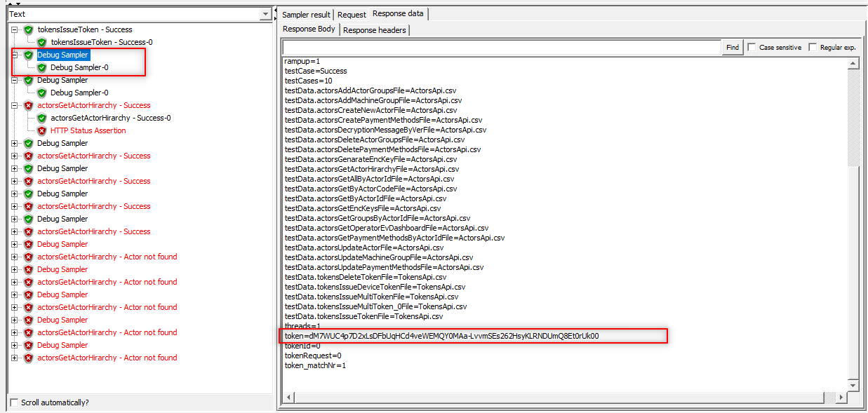Click line testData.tokensIssueTokenFile=TokensApi.csv
This screenshot has height=413, width=868.
[x=363, y=316]
